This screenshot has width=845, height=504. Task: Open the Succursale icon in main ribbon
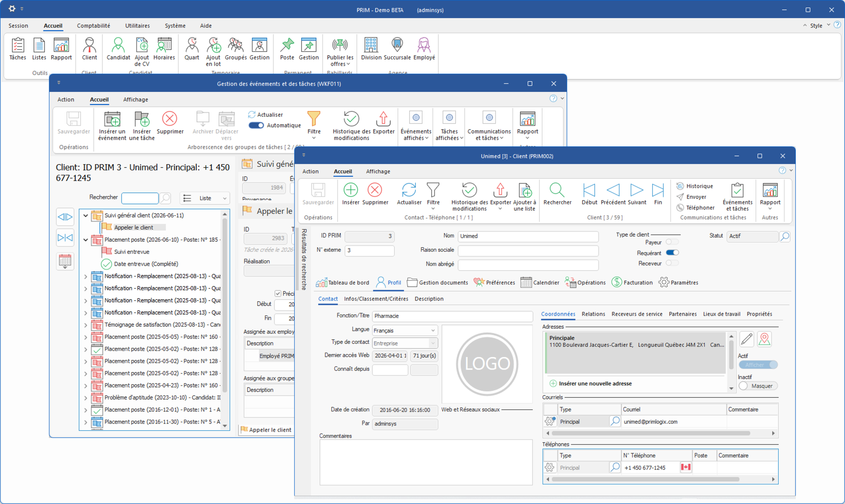point(397,49)
